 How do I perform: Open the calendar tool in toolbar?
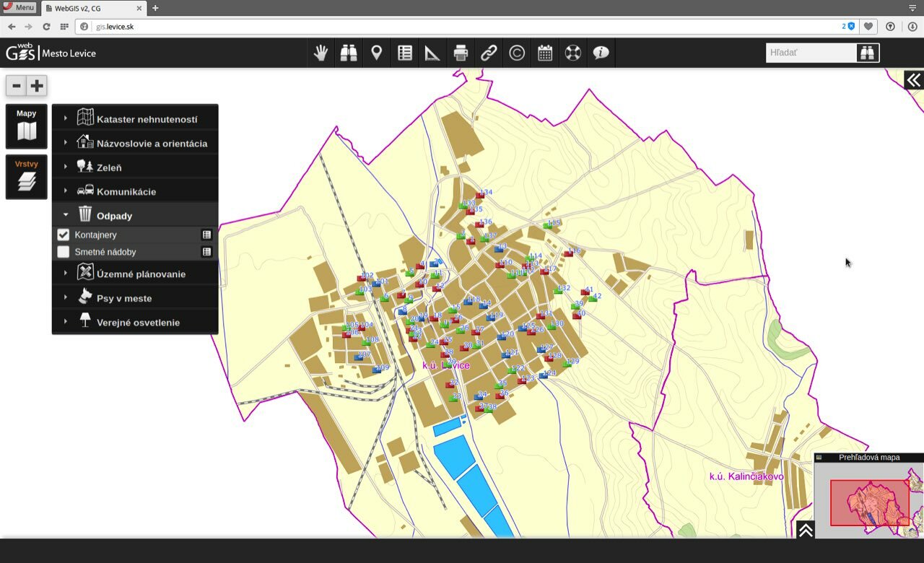545,53
